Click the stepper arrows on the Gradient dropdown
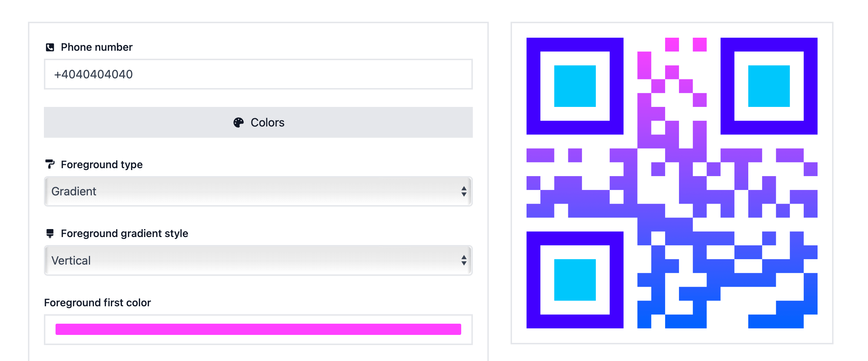 point(464,191)
